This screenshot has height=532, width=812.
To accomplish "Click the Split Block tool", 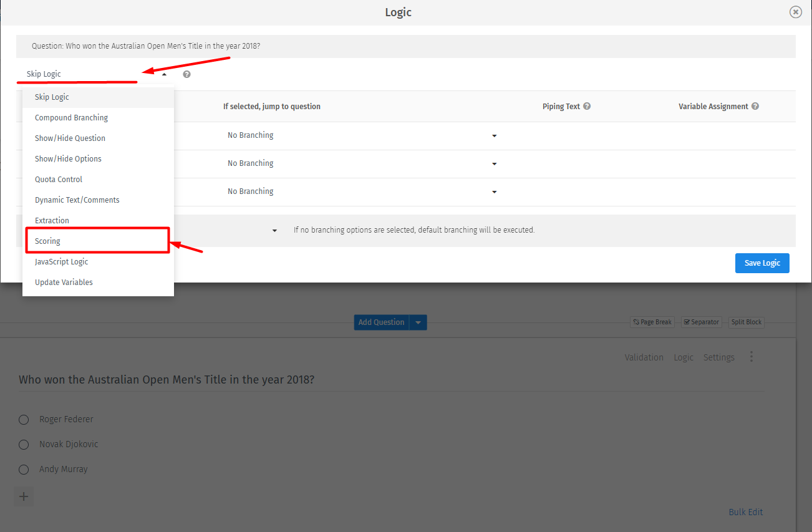I will [x=746, y=322].
